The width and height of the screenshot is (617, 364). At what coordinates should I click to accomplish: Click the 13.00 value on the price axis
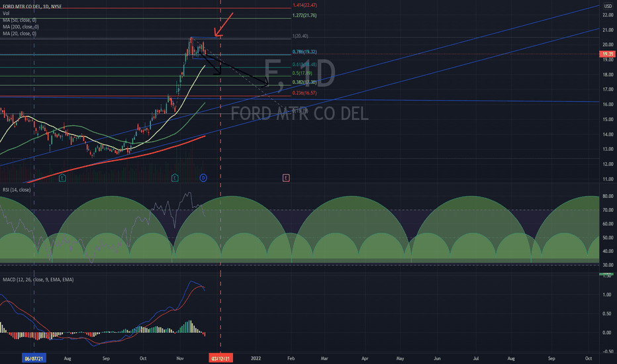[x=608, y=149]
